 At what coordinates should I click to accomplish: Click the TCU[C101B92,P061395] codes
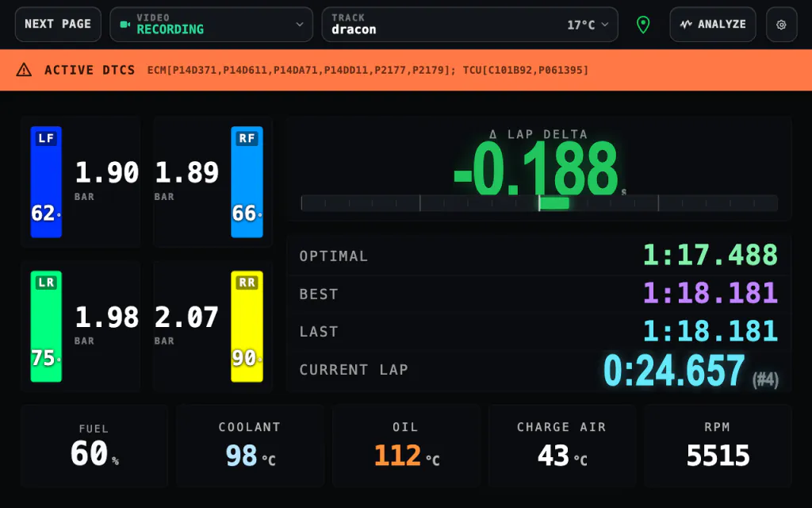(526, 70)
